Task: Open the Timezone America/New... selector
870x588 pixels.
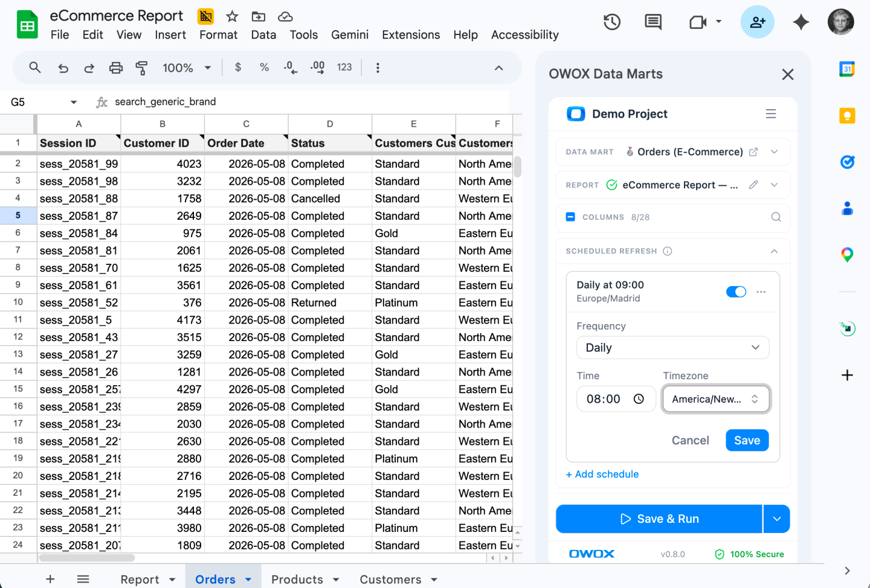Action: (716, 399)
